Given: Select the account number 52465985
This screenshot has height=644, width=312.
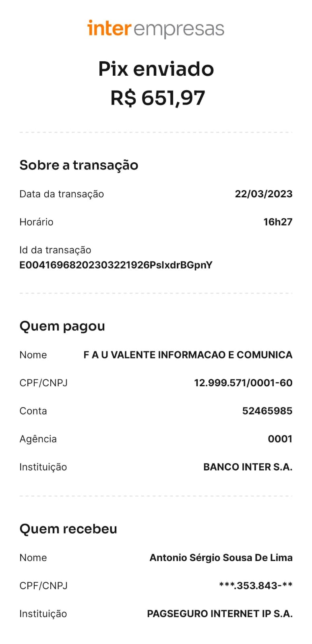Looking at the screenshot, I should [267, 411].
